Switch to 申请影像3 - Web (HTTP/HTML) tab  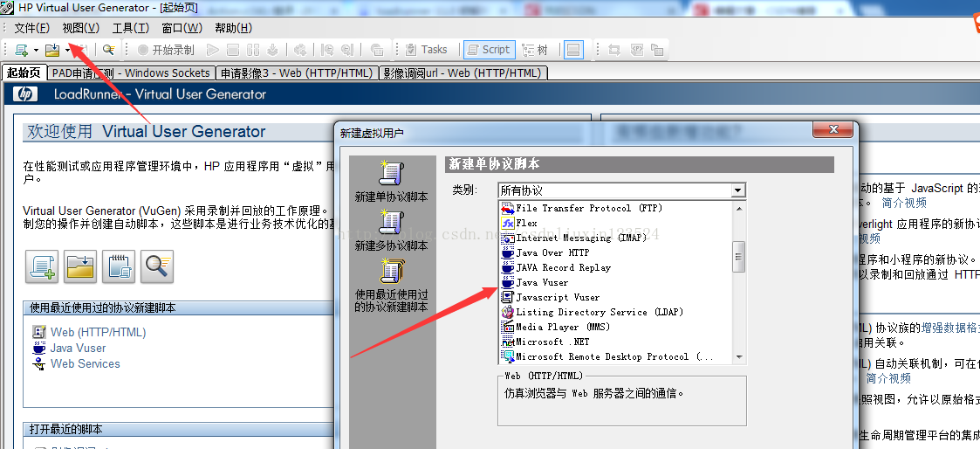[297, 73]
